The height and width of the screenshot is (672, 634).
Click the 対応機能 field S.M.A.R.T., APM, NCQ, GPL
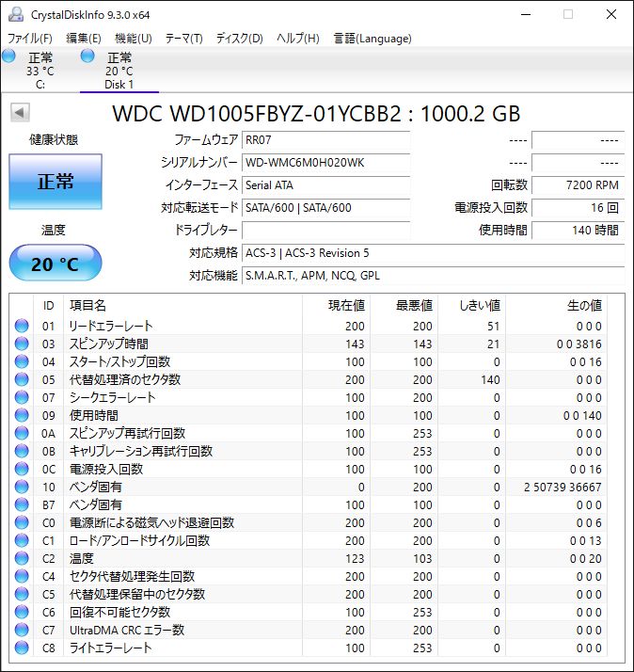pyautogui.click(x=433, y=276)
